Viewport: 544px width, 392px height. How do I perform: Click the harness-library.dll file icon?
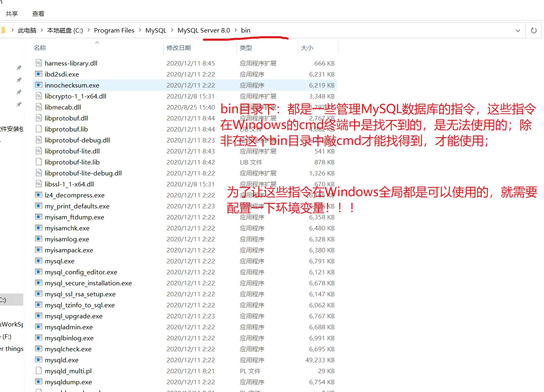pos(39,63)
